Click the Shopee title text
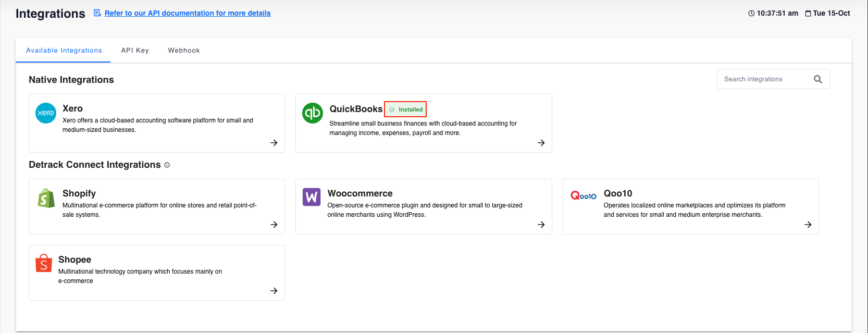868x333 pixels. coord(75,260)
